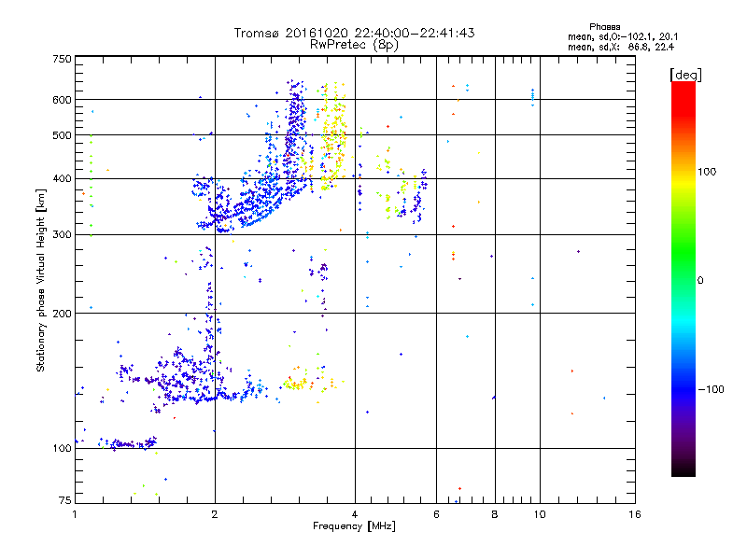747x560 pixels.
Task: Click the y-axis '600' tick label
Action: click(x=62, y=100)
